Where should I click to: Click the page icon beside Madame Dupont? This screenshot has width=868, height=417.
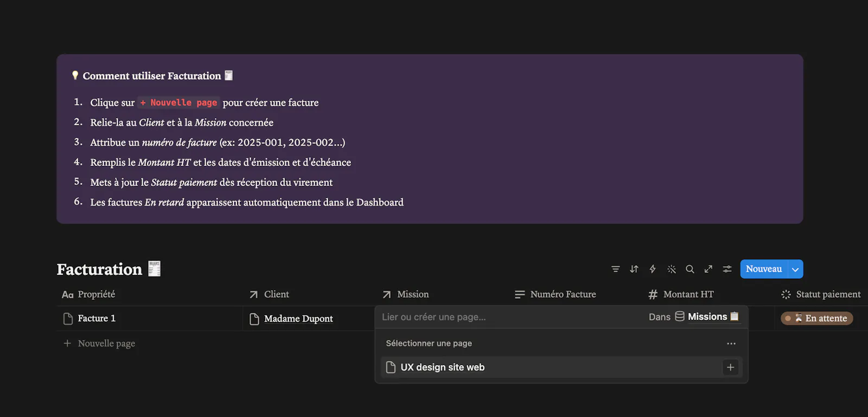pyautogui.click(x=254, y=319)
